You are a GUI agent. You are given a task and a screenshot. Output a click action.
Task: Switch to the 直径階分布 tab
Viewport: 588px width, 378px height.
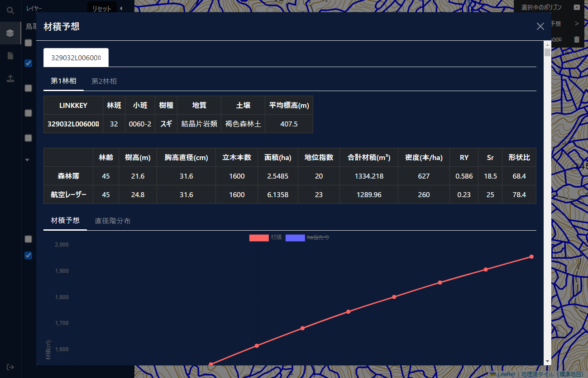coord(113,221)
